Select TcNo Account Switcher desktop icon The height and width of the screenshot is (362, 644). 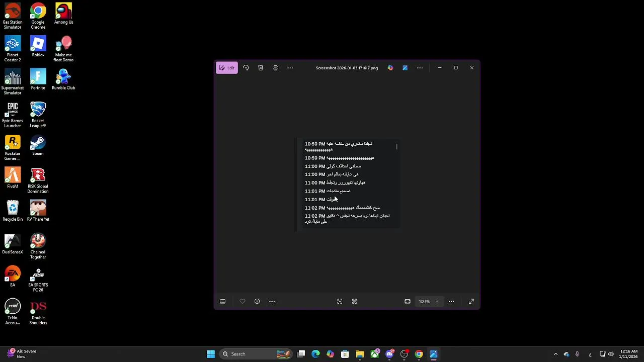13,312
